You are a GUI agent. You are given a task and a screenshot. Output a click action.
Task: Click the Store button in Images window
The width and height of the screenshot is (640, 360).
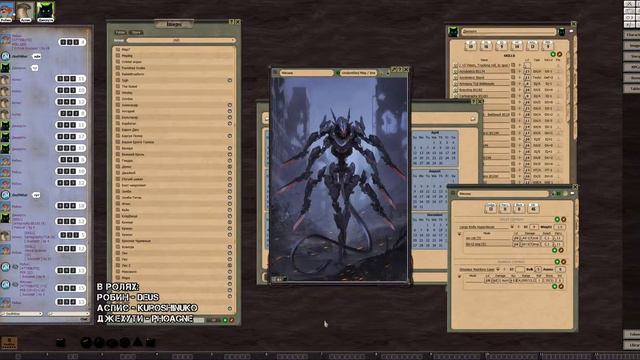[136, 32]
